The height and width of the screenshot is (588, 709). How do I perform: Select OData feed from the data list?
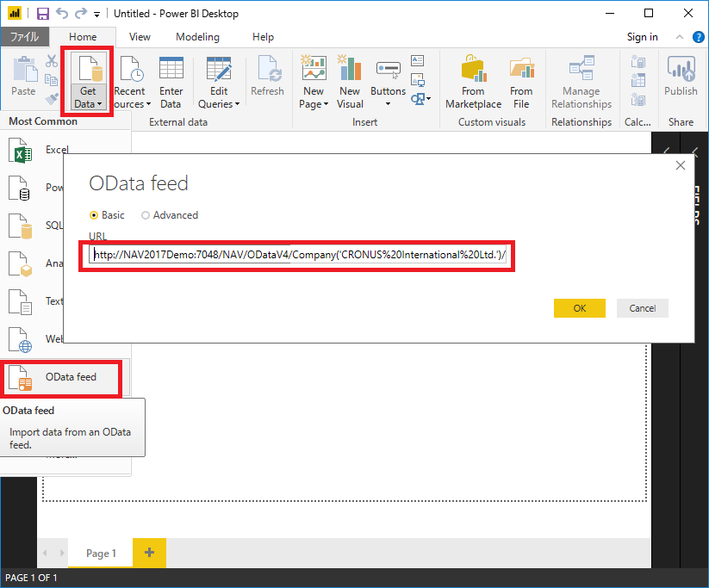pyautogui.click(x=65, y=377)
